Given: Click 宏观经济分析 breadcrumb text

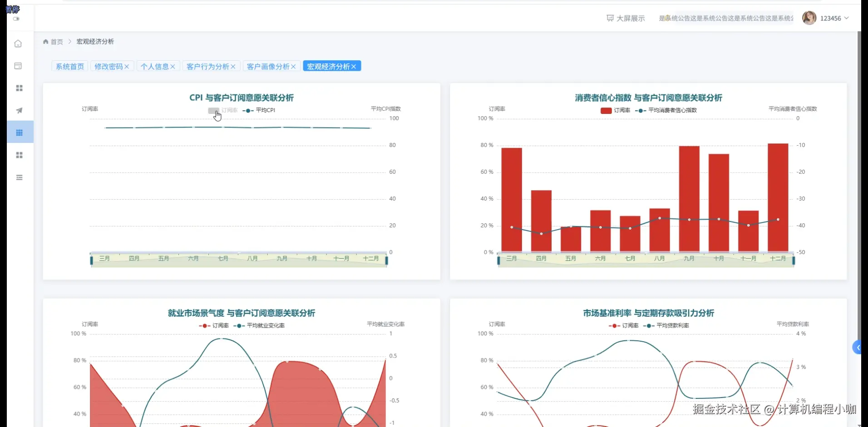Looking at the screenshot, I should coord(95,42).
